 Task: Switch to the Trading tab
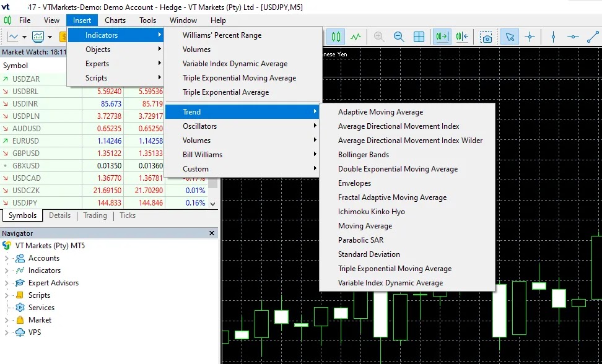95,215
